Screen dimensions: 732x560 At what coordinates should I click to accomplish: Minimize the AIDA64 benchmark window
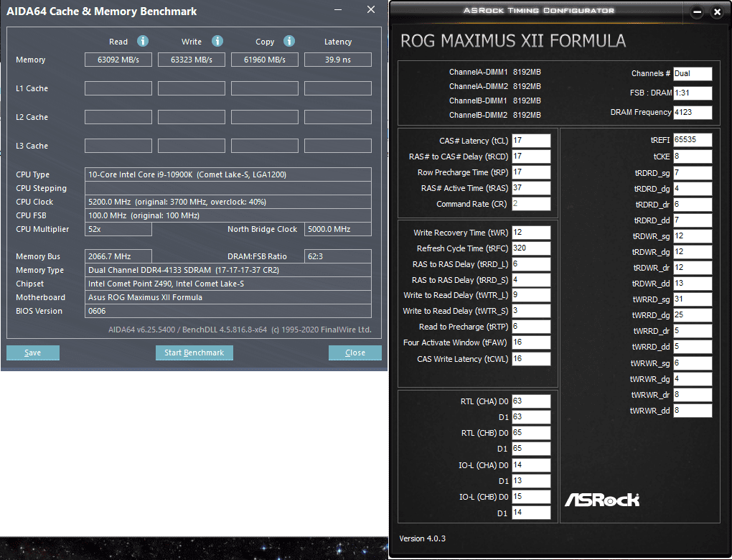[x=339, y=9]
